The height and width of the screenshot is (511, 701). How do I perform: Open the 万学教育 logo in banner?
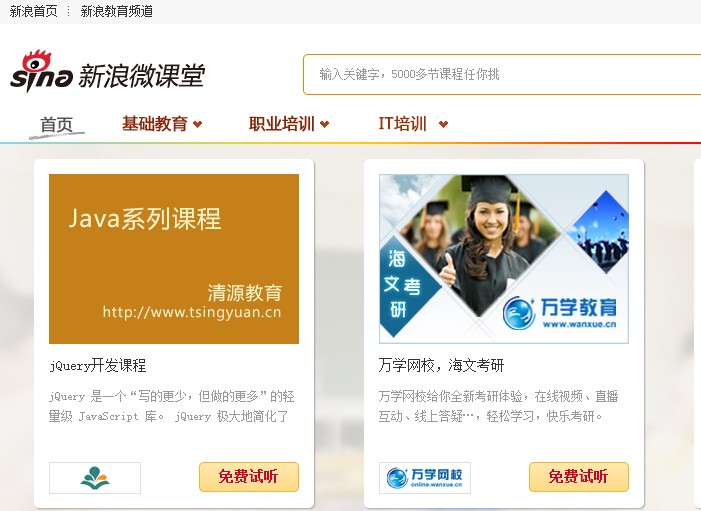coord(560,313)
